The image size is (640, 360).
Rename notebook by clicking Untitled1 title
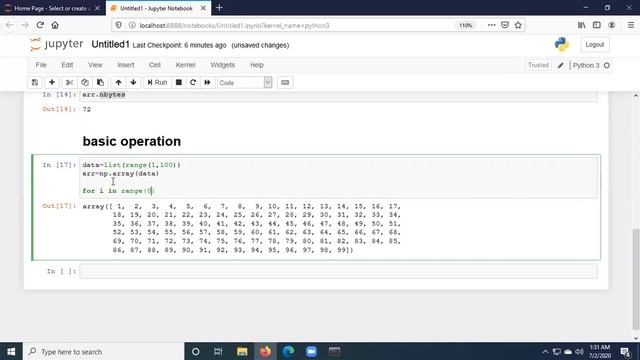tap(110, 44)
